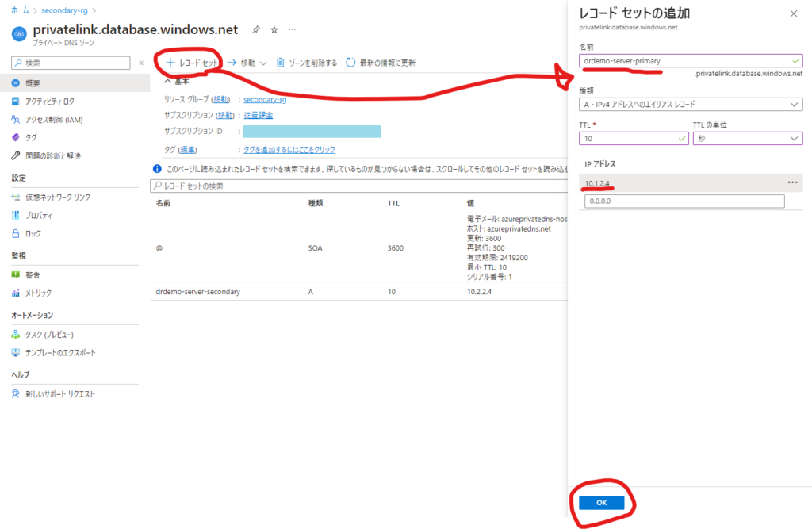Click the TTL value field
812x529 pixels.
pos(634,139)
